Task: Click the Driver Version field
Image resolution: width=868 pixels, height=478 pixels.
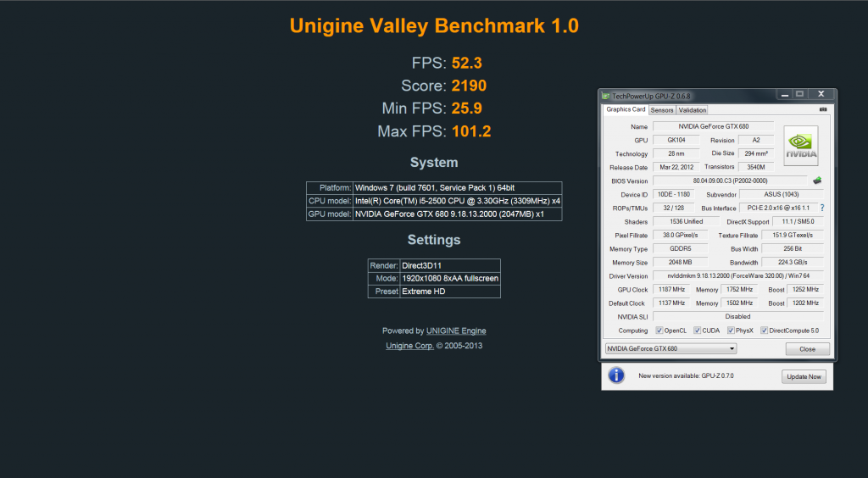Action: pyautogui.click(x=738, y=275)
